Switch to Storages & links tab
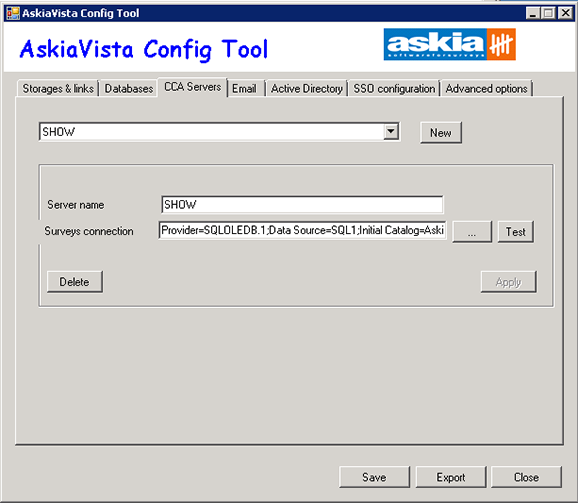This screenshot has width=578, height=503. click(x=58, y=89)
